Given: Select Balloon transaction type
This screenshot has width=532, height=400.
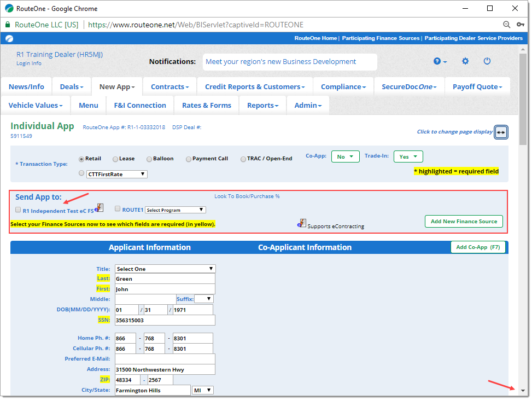Looking at the screenshot, I should coord(149,159).
